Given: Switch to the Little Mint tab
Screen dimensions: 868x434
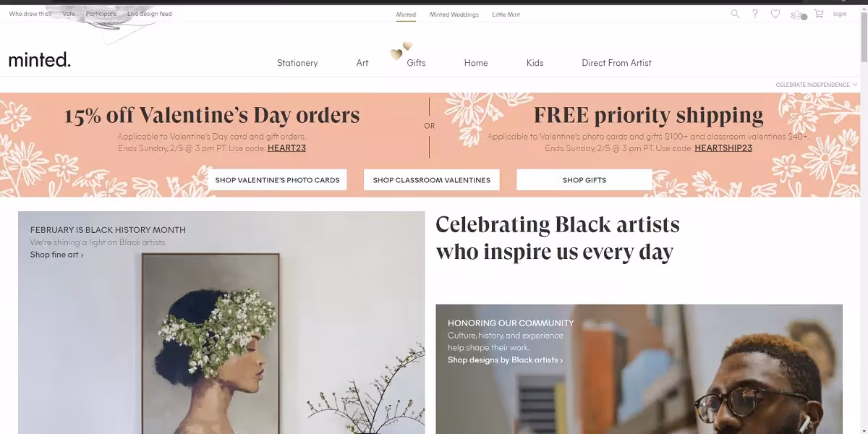Looking at the screenshot, I should (506, 14).
